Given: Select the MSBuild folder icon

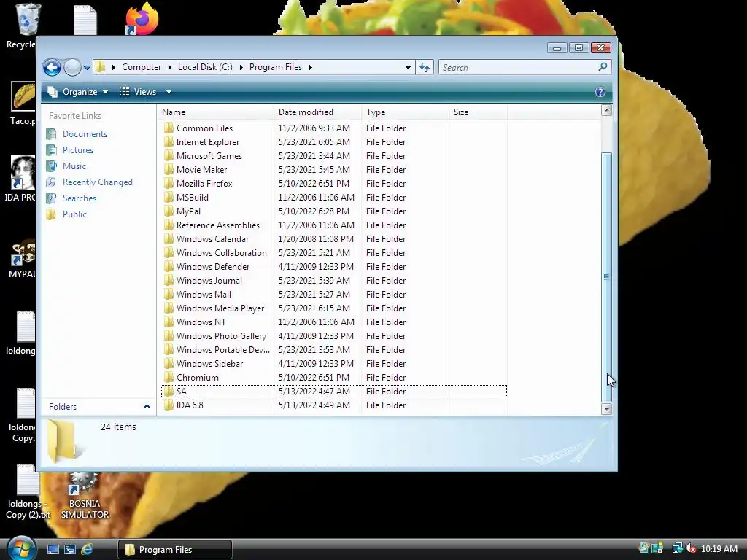Looking at the screenshot, I should tap(169, 197).
